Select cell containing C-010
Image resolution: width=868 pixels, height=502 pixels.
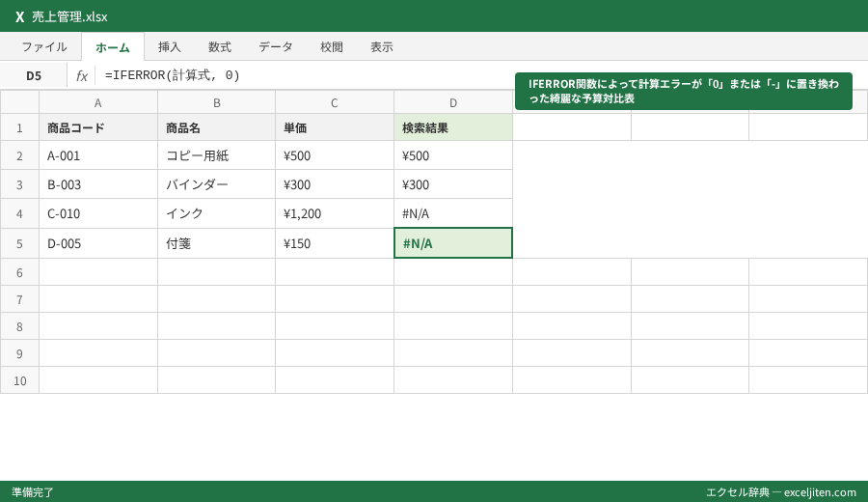coord(98,213)
